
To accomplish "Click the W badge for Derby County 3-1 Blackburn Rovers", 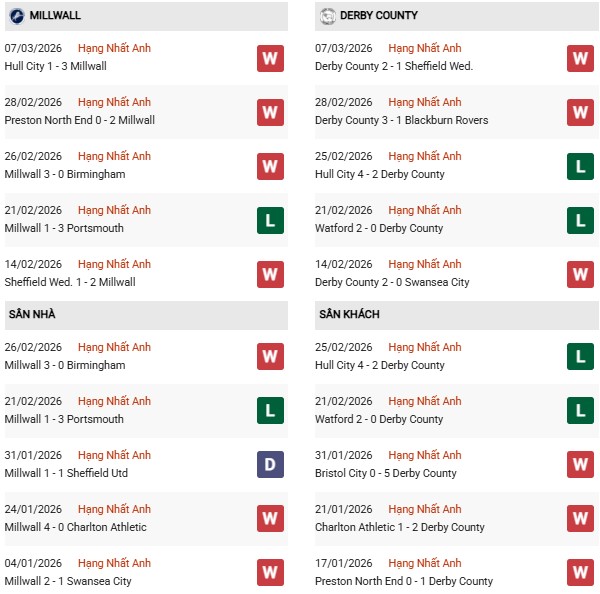I will point(581,112).
